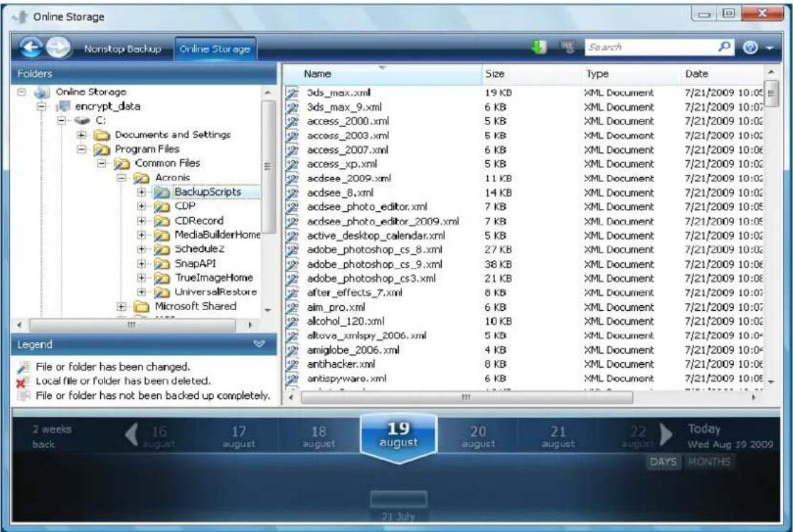Click the file list vertical scrollbar thumb

click(771, 94)
